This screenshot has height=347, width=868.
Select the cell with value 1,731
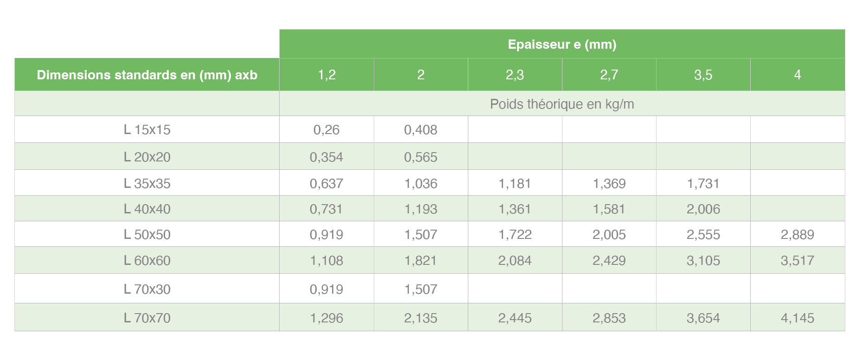(703, 183)
